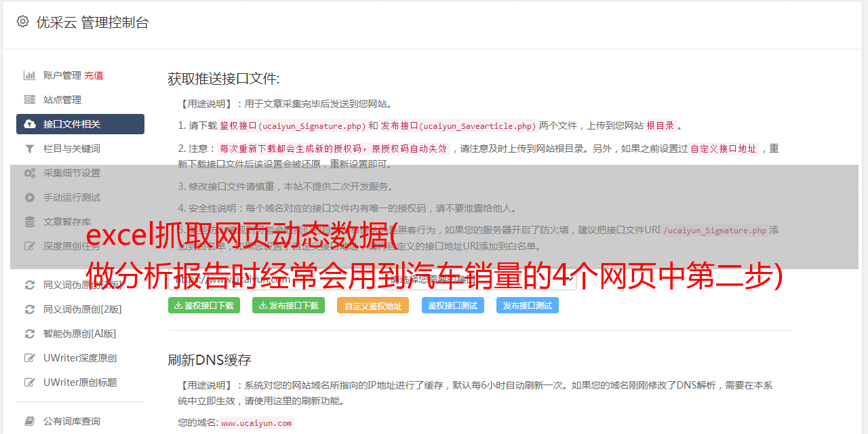
Task: Click the green 鉴权接口下载 button
Action: coord(204,305)
